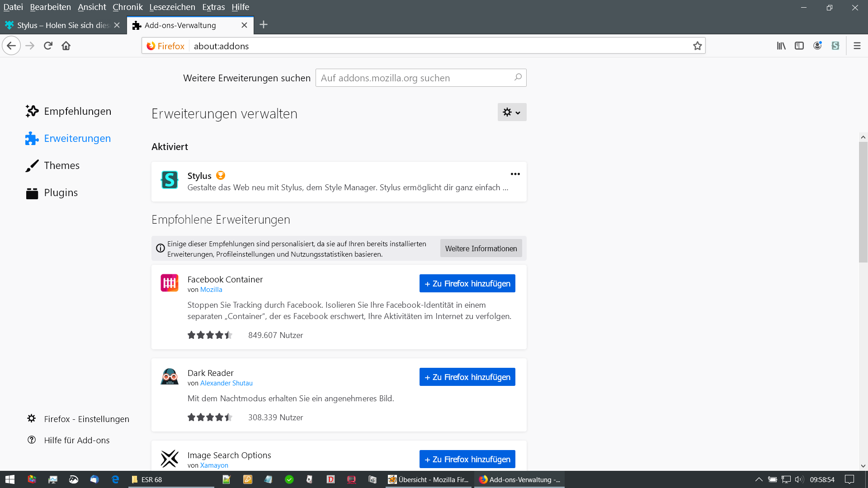868x488 pixels.
Task: Select Plugins in the sidebar
Action: coord(61,192)
